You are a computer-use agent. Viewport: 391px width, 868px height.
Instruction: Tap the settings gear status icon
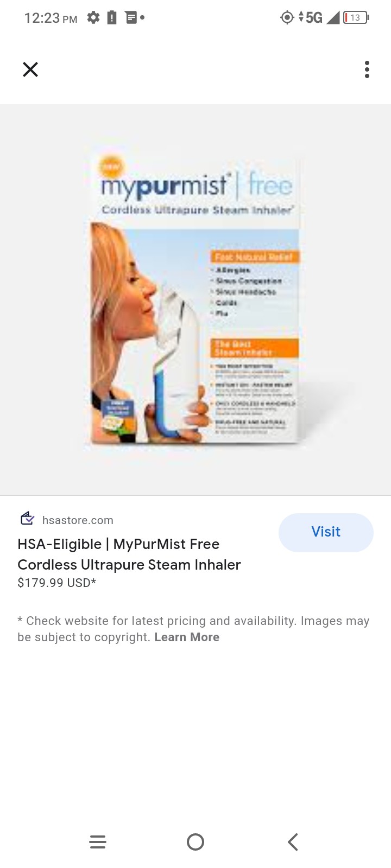93,18
